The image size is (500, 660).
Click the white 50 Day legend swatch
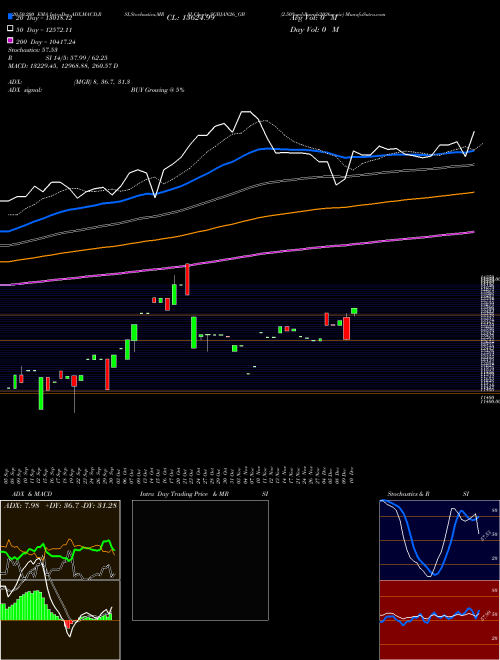tap(10, 29)
